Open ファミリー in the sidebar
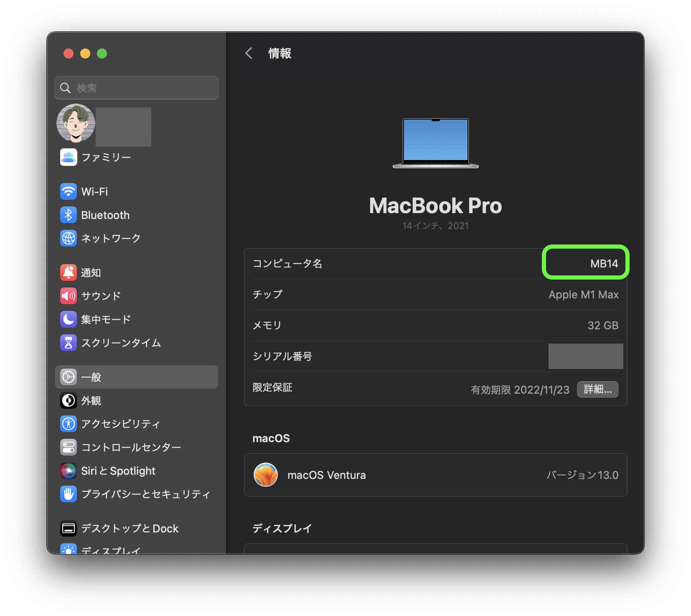Image resolution: width=691 pixels, height=616 pixels. pos(106,158)
